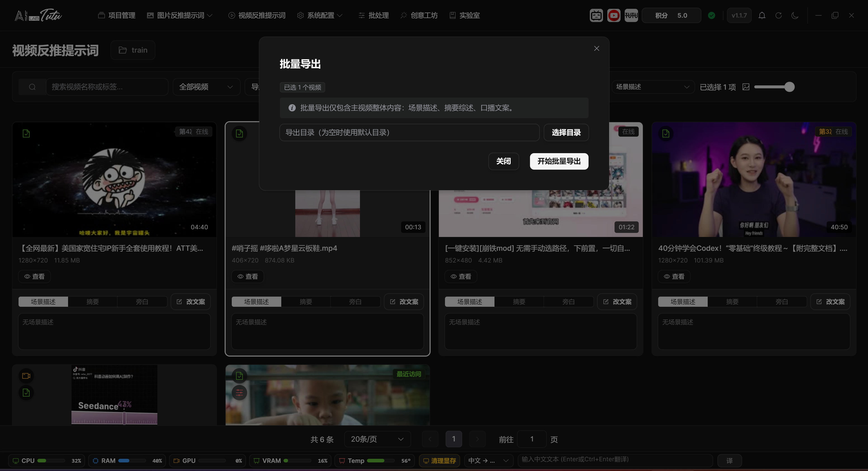Screen dimensions: 868x471
Task: Click camera icon on the Seedance video card
Action: (26, 376)
